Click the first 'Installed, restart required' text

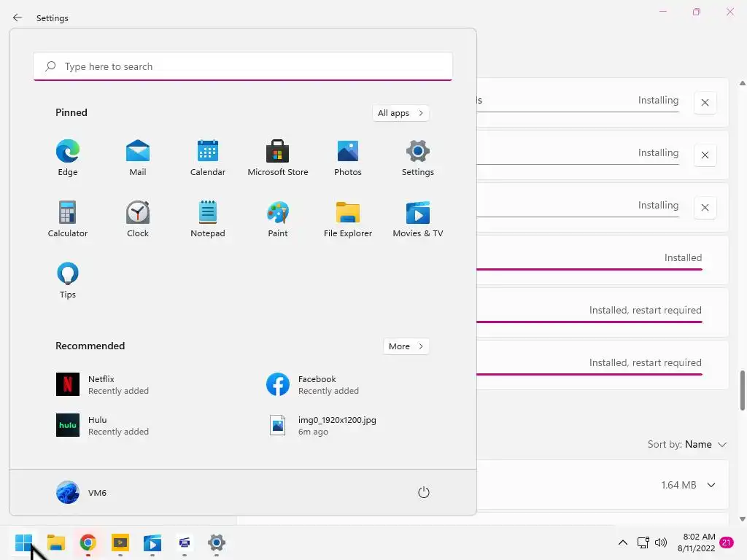(x=646, y=310)
